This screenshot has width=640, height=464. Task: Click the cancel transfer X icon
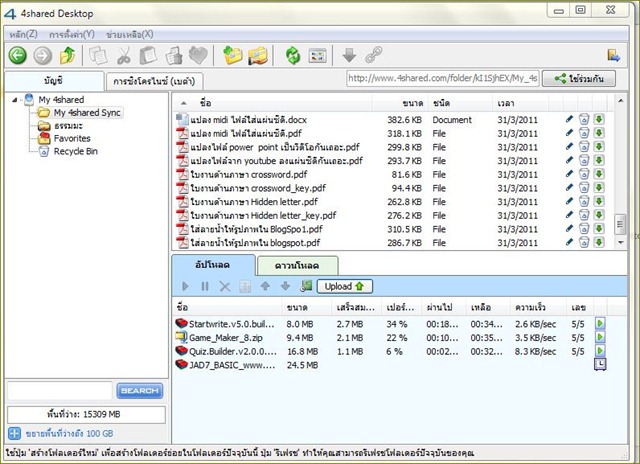tap(225, 286)
